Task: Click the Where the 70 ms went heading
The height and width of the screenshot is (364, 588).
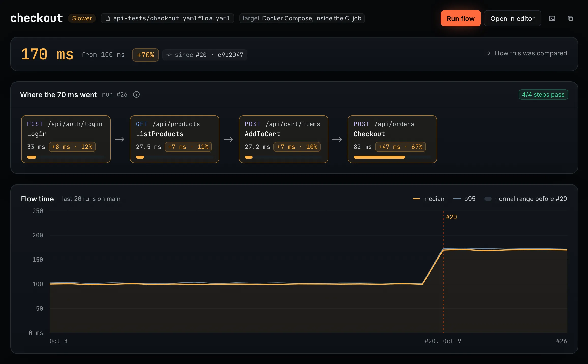Action: 58,95
